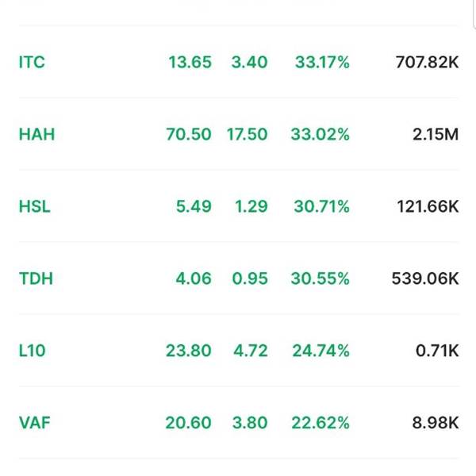Click VAF volume 8.98K
Viewport: 476px width, 476px height.
point(436,423)
